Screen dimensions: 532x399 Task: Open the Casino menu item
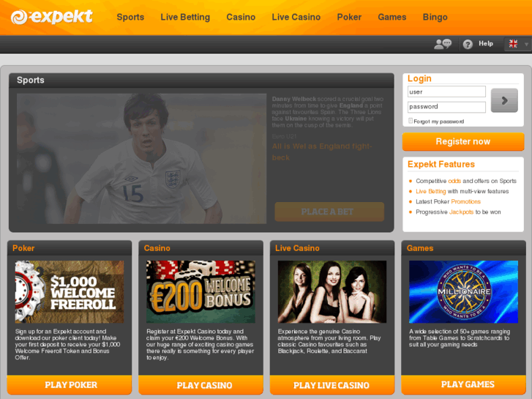[241, 17]
